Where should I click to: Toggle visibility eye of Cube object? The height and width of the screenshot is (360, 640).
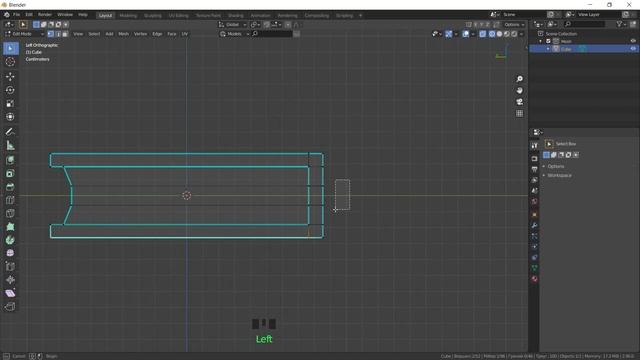coord(633,49)
